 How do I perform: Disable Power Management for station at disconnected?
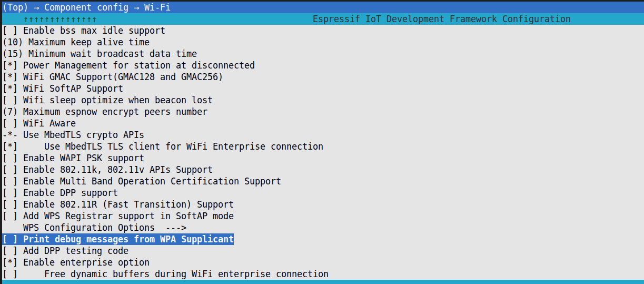(10, 65)
